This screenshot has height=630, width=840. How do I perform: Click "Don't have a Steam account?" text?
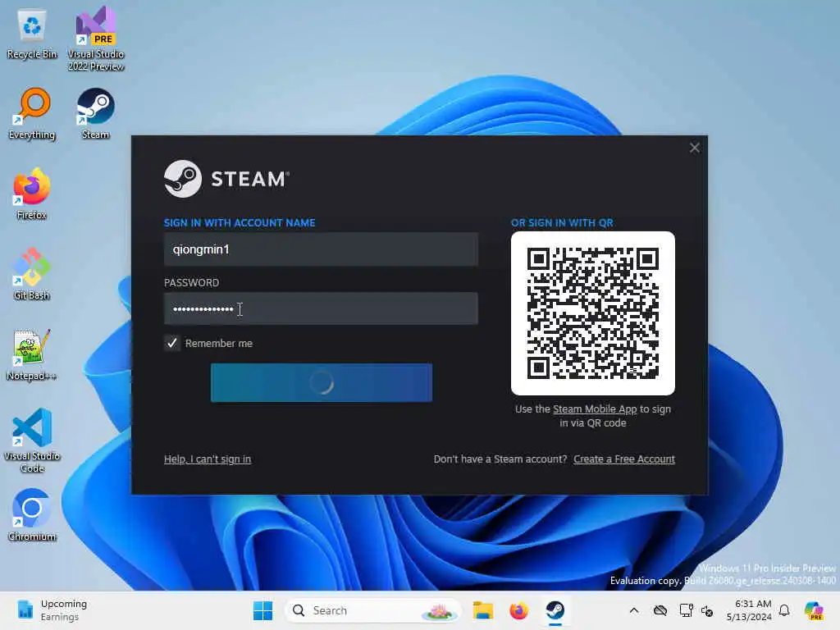coord(500,459)
